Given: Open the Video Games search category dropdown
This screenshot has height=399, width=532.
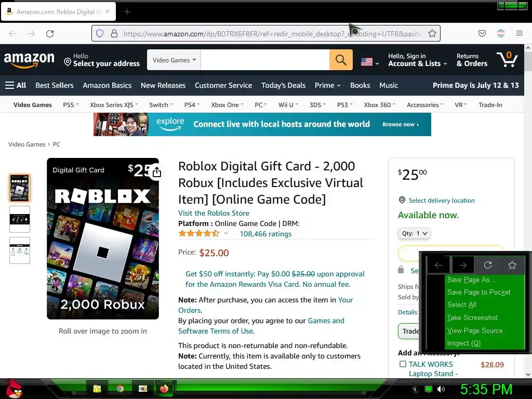Looking at the screenshot, I should click(x=174, y=60).
